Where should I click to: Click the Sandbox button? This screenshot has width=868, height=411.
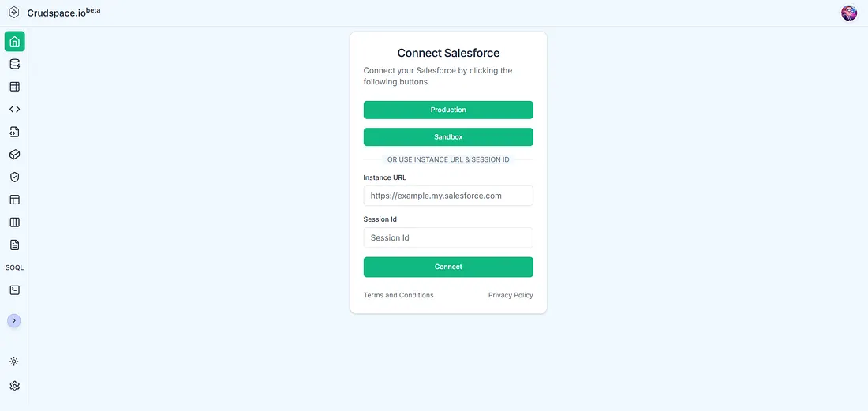point(448,137)
